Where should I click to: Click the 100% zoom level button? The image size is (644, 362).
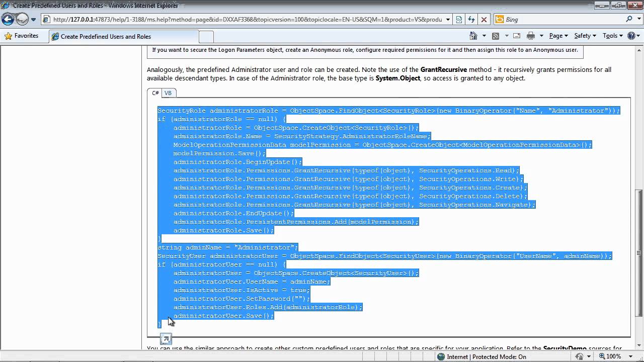tap(610, 356)
